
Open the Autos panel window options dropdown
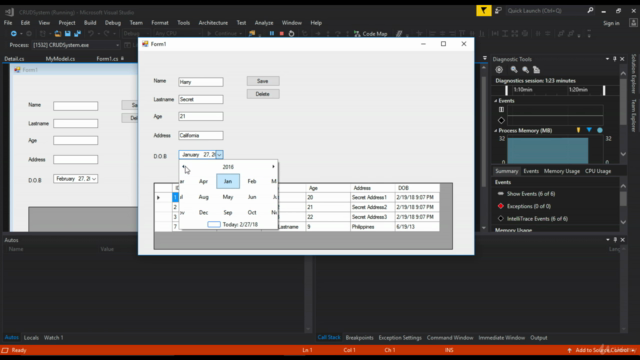coord(607,240)
